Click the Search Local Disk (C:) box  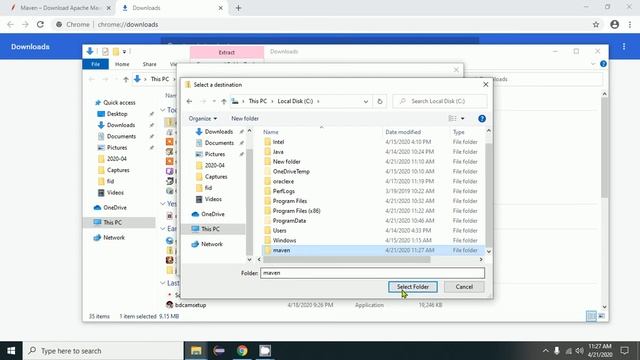coord(440,101)
